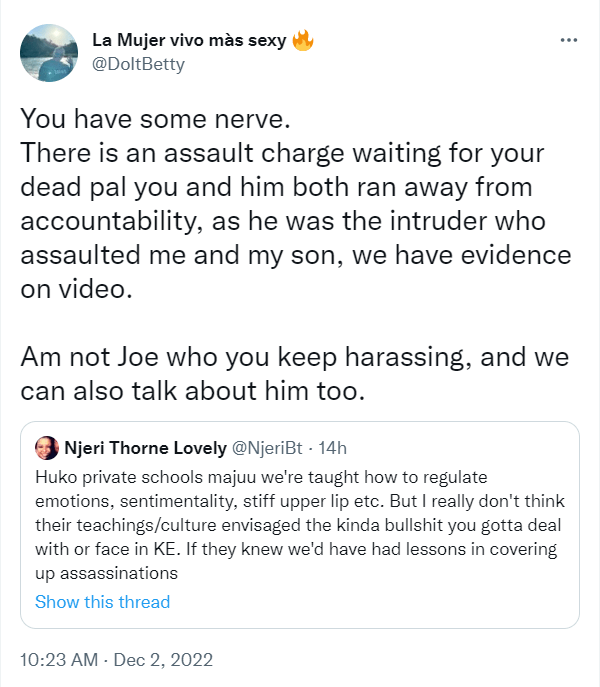Click the @DoItBetty handle under the name
Viewport: 600px width, 687px height.
pyautogui.click(x=138, y=64)
